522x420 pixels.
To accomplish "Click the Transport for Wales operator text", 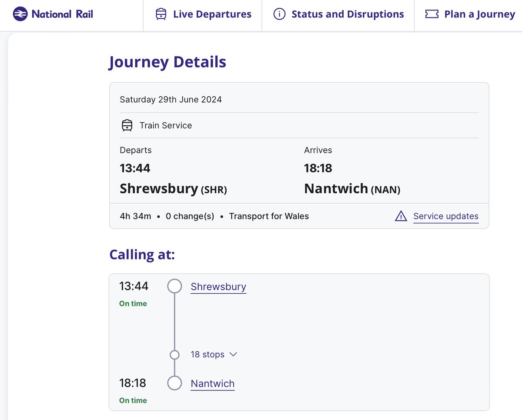I will (269, 216).
